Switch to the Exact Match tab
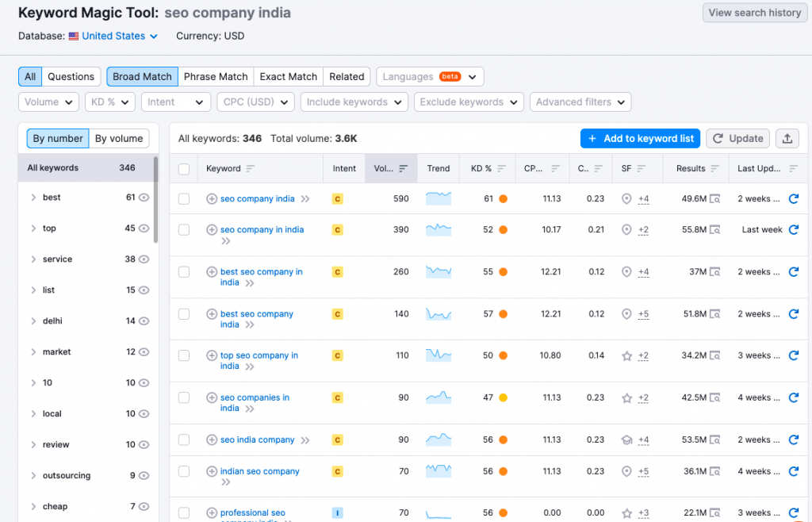The width and height of the screenshot is (812, 522). point(288,76)
